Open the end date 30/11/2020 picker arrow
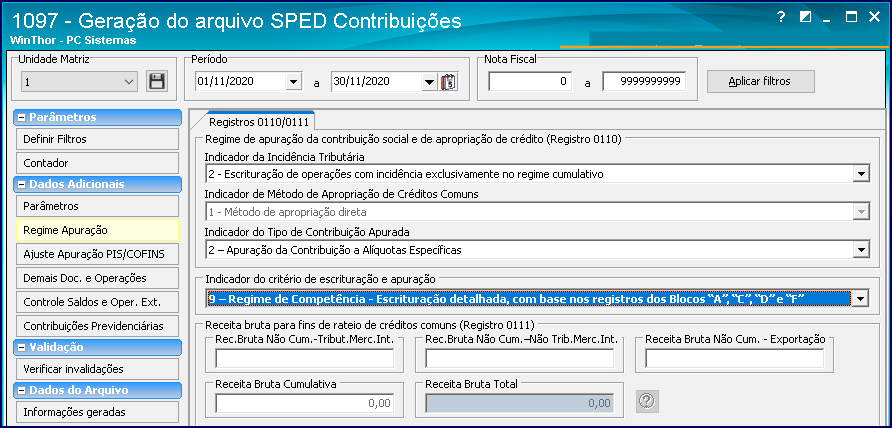892x428 pixels. [429, 82]
